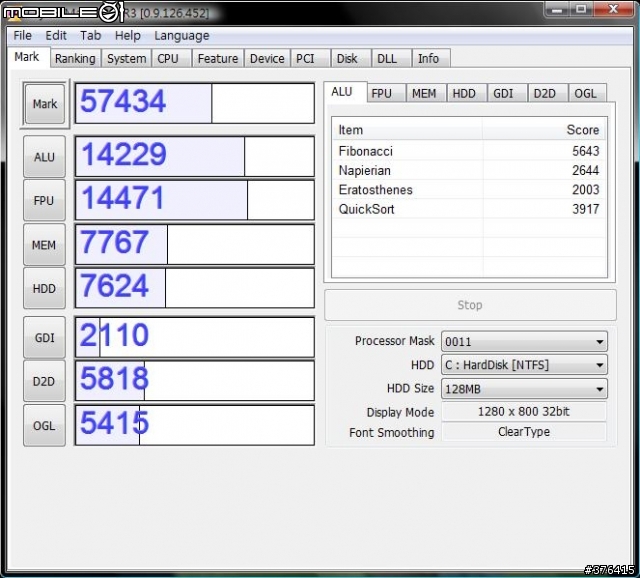Open the Edit menu
The width and height of the screenshot is (640, 578).
click(56, 36)
